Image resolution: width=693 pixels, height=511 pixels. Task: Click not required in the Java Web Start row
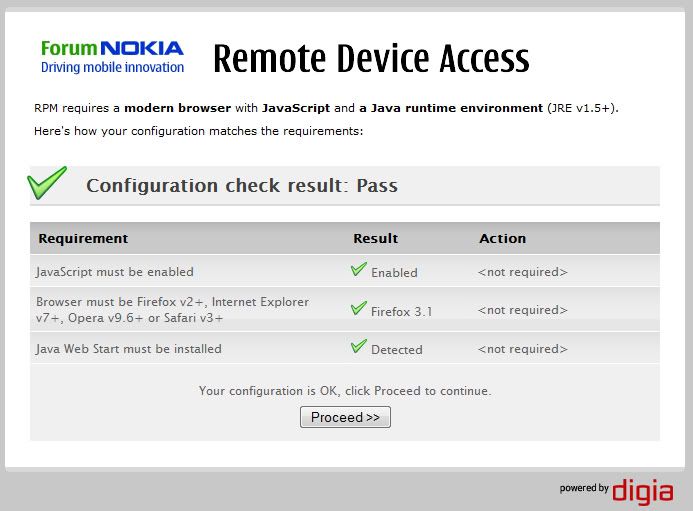[522, 349]
